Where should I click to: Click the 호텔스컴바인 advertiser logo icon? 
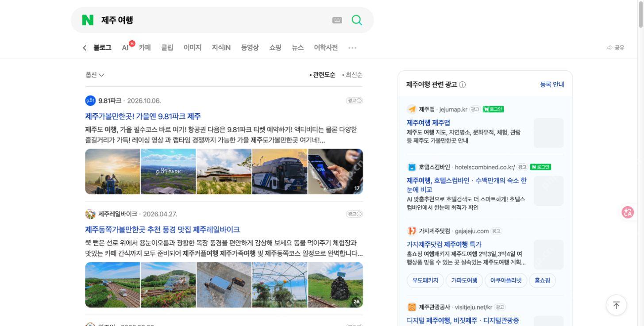coord(412,167)
